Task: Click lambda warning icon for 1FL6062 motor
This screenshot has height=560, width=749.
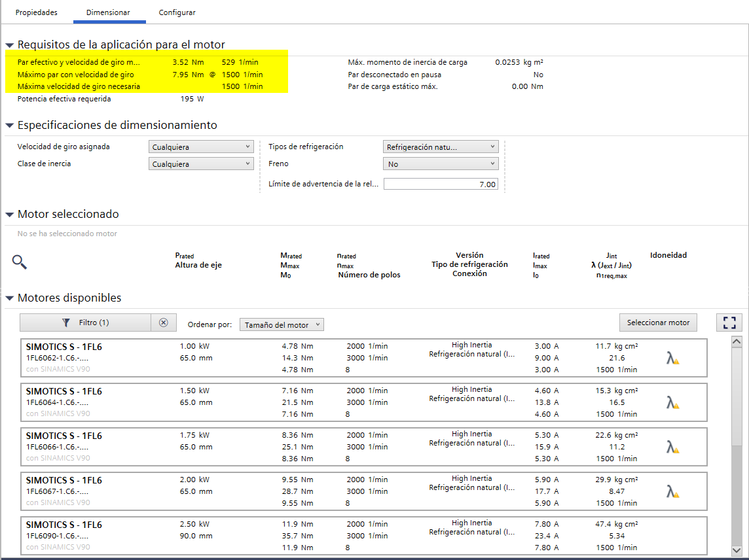Action: pyautogui.click(x=672, y=358)
